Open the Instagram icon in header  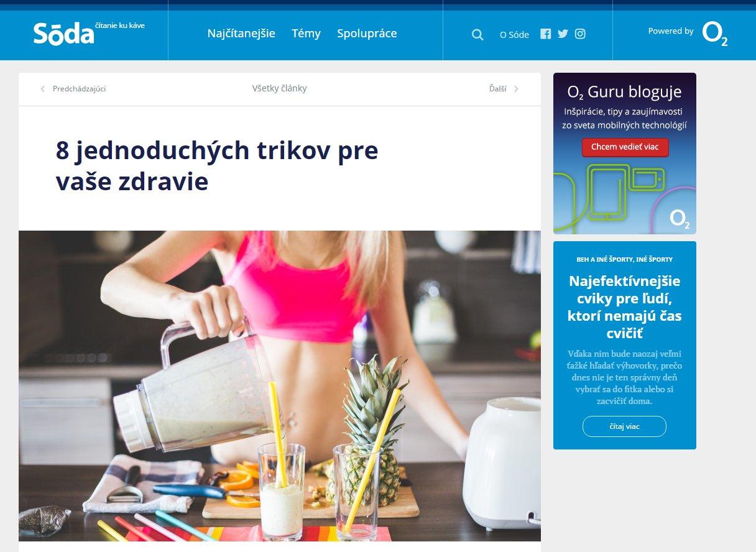pyautogui.click(x=580, y=34)
